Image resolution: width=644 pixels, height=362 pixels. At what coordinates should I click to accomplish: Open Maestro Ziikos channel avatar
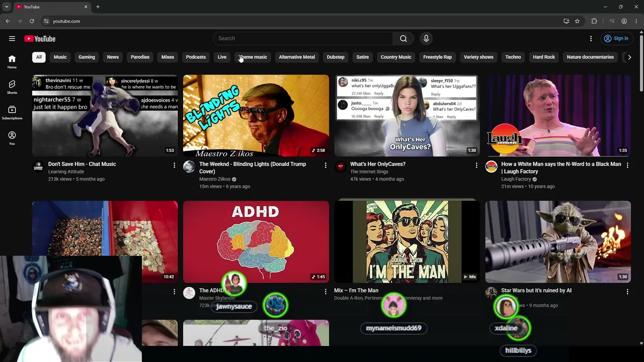pos(189,166)
